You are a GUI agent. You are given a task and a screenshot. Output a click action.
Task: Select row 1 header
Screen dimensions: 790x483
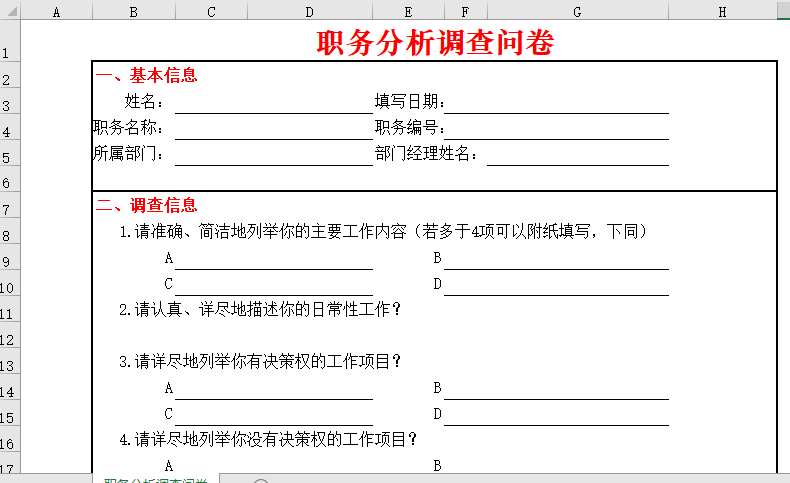click(x=10, y=41)
